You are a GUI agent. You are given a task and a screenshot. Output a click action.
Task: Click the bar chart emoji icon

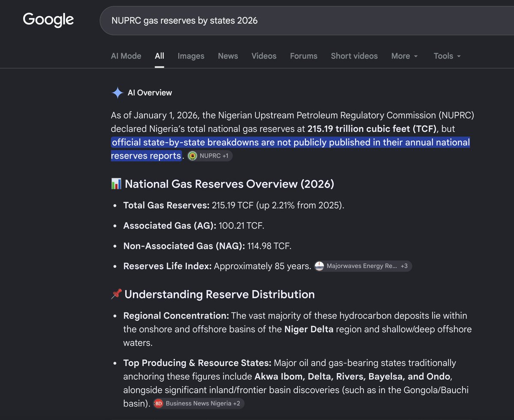116,184
